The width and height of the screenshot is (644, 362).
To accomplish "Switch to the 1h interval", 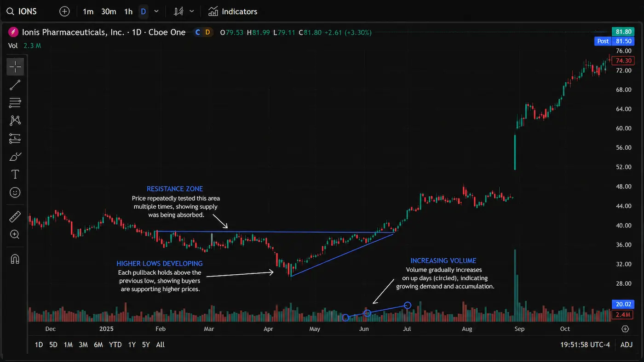I will click(128, 11).
